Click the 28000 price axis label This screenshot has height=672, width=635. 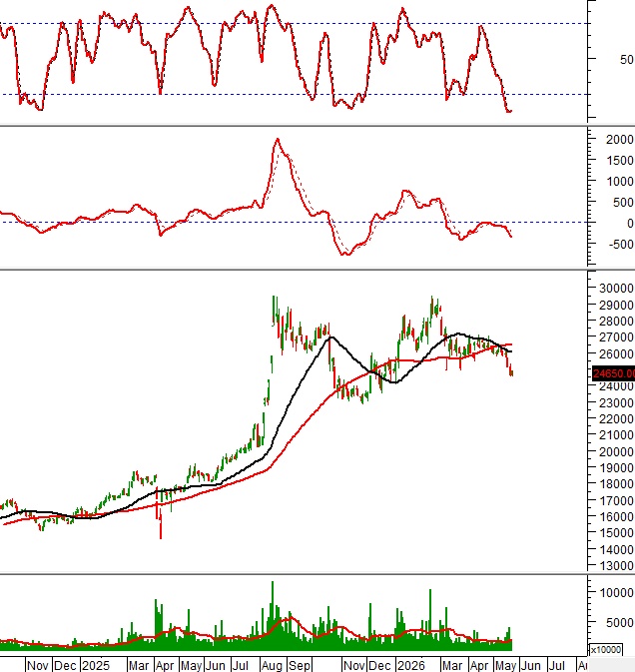pyautogui.click(x=616, y=321)
